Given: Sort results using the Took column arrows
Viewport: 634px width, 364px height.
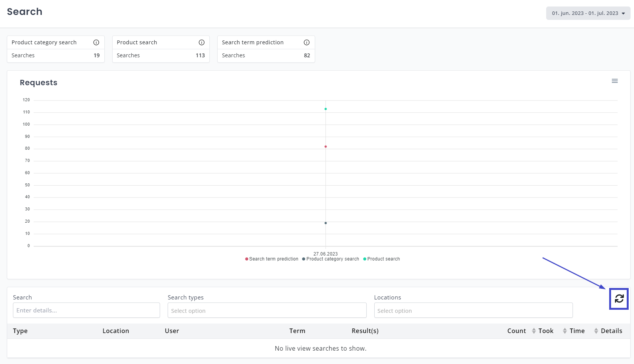Looking at the screenshot, I should tap(564, 331).
